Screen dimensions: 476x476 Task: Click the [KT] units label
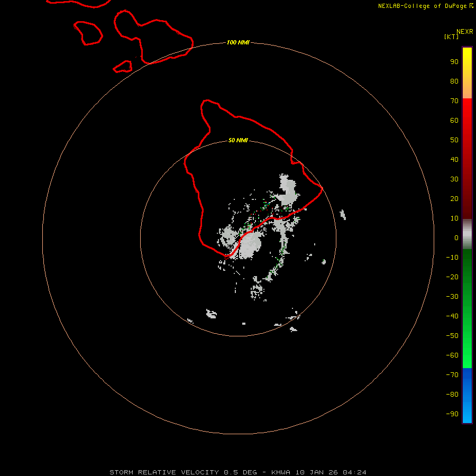click(x=452, y=36)
